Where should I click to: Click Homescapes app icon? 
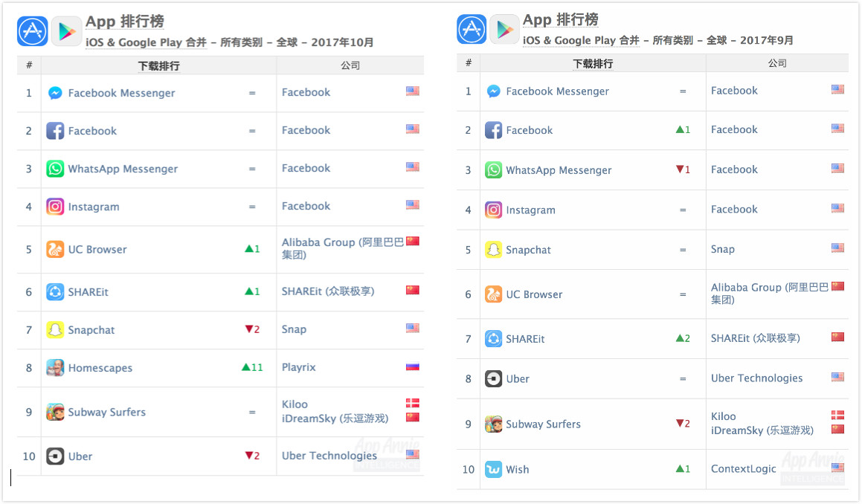tap(55, 368)
